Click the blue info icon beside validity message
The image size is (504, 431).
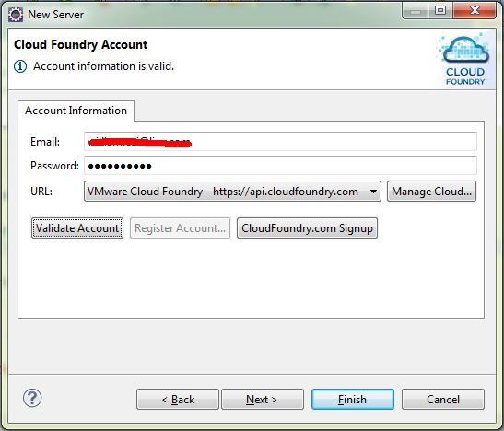[x=20, y=66]
